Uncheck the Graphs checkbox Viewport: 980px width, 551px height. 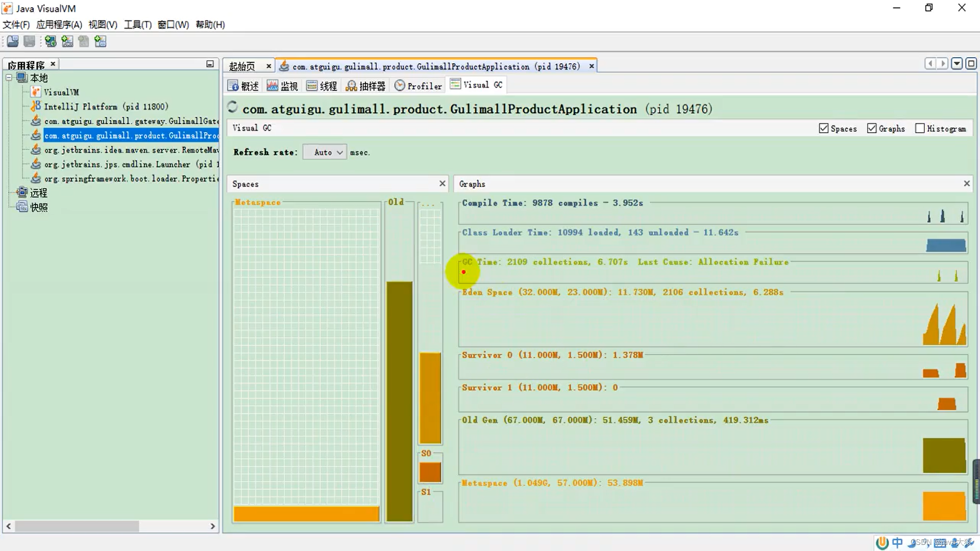point(871,128)
